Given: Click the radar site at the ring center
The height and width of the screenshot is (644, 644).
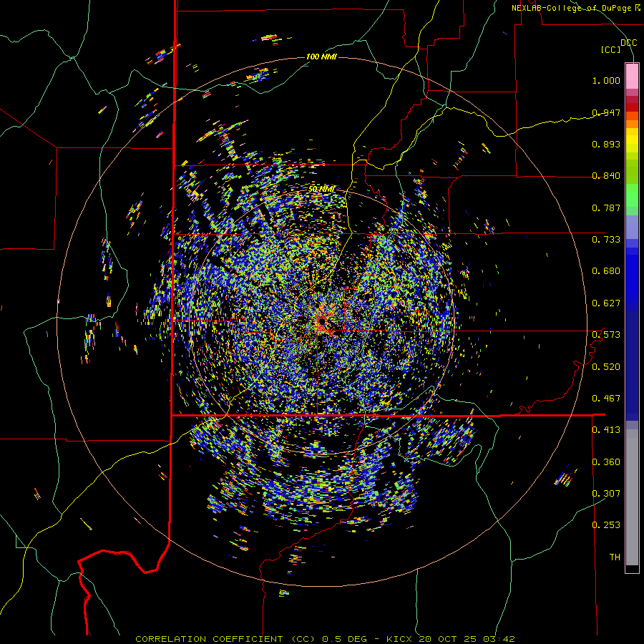Looking at the screenshot, I should pyautogui.click(x=322, y=321).
